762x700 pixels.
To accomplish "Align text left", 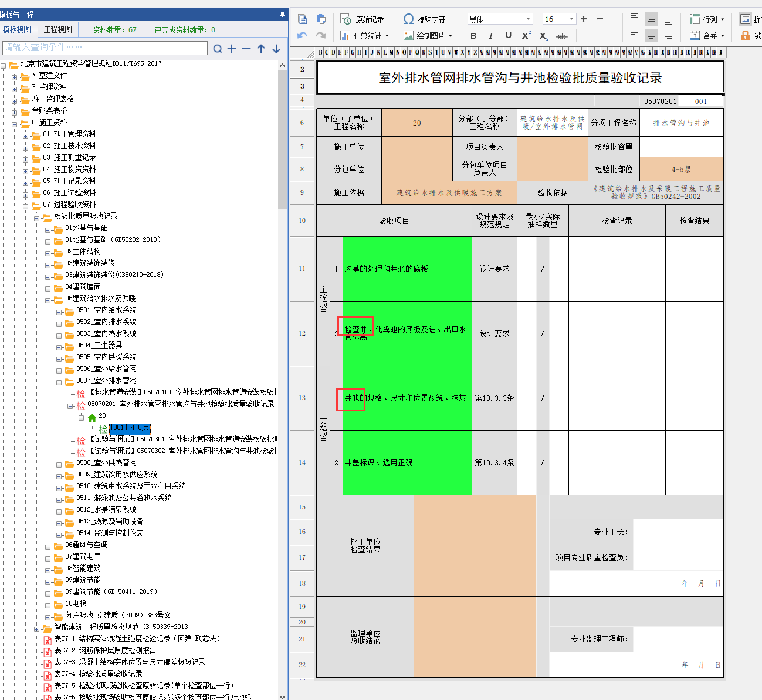I will pyautogui.click(x=634, y=36).
